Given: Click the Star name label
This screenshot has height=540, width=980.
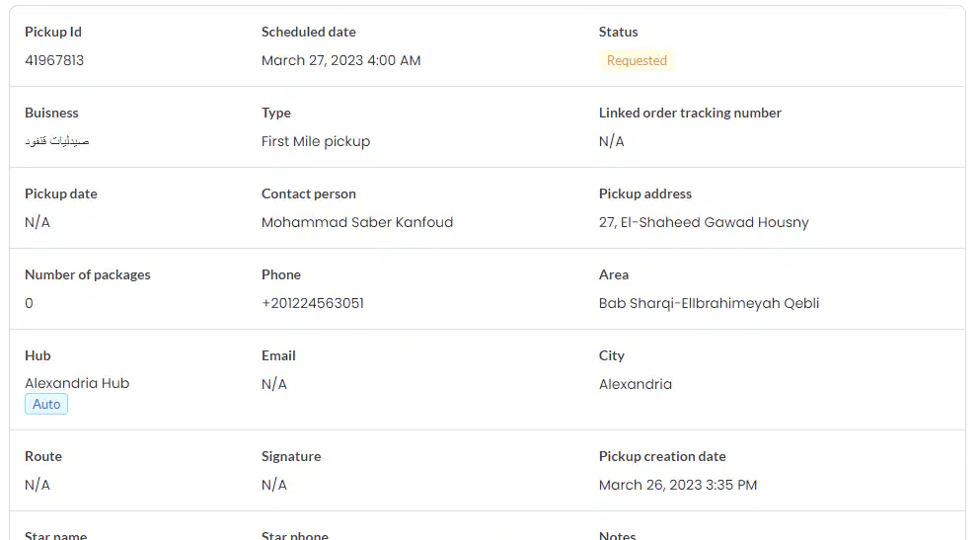Looking at the screenshot, I should point(55,536).
